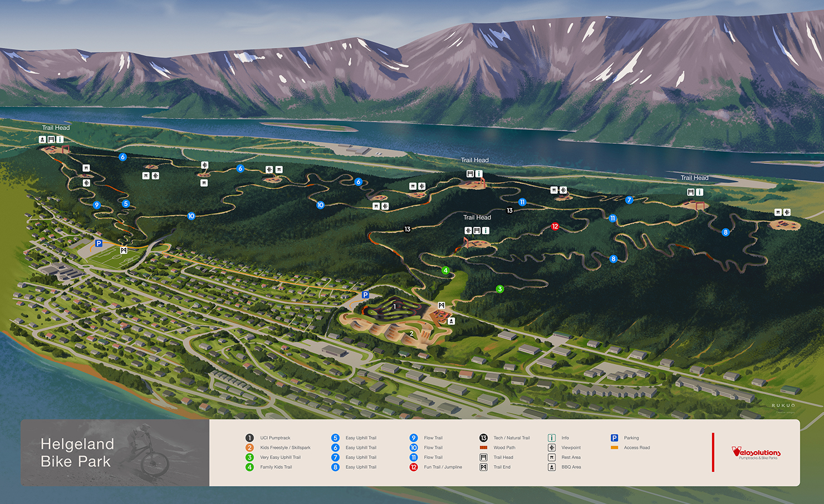
Task: Select the 'BBQ Area' legend text
Action: (571, 467)
